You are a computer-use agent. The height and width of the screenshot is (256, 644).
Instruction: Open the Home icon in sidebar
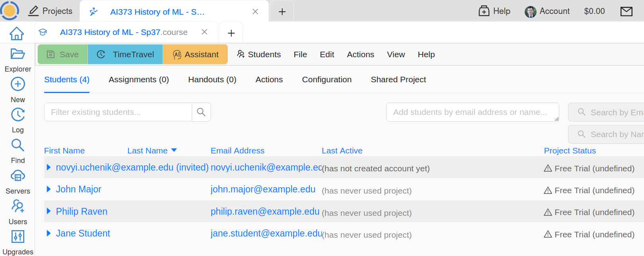[x=17, y=33]
